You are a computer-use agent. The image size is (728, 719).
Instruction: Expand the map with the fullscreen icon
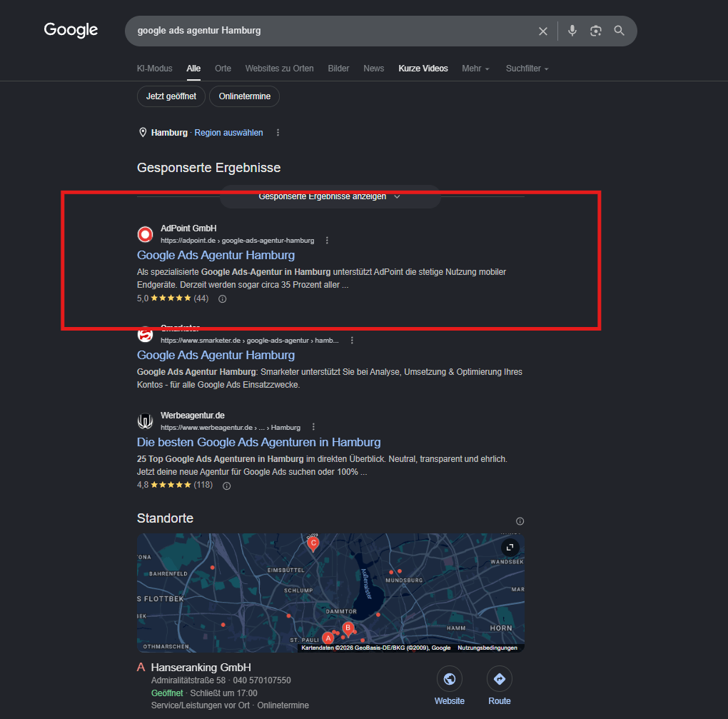click(x=510, y=548)
